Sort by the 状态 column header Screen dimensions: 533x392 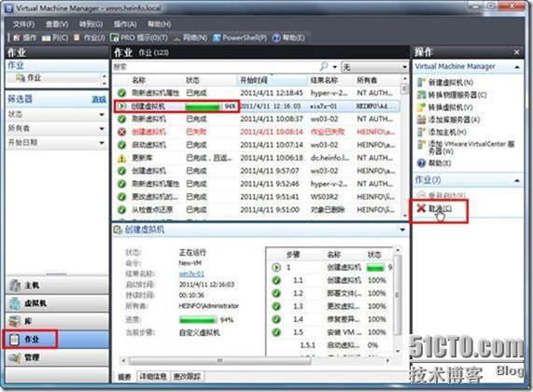coord(192,80)
